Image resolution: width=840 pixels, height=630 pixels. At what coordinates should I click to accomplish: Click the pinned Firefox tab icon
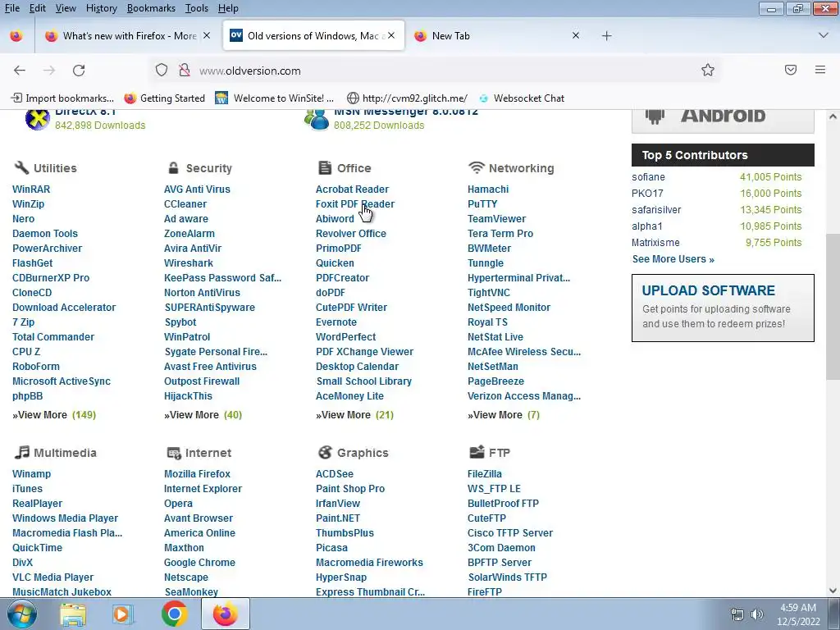coord(16,36)
